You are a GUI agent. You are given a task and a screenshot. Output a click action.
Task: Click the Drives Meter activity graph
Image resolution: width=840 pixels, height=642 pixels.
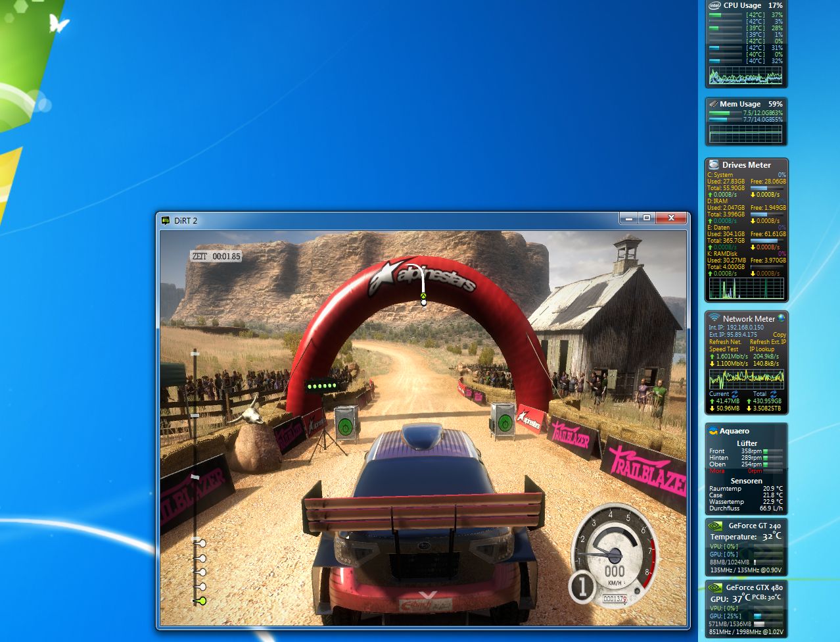point(746,288)
